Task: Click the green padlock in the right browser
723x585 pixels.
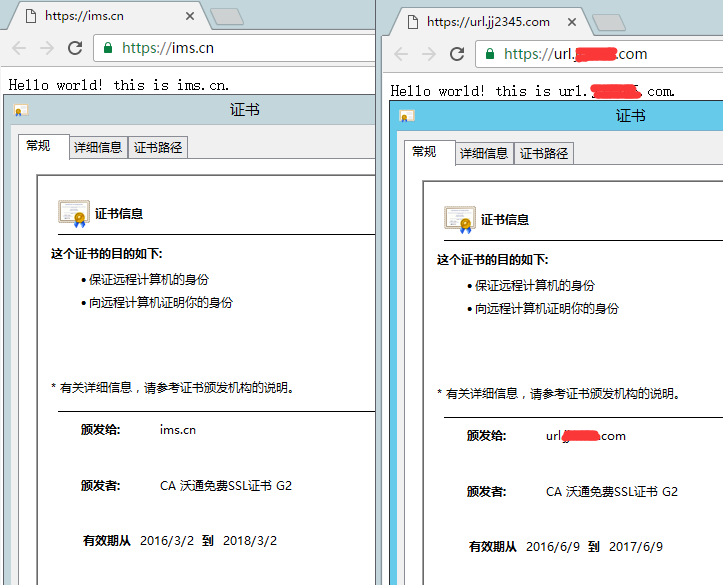Action: point(490,54)
